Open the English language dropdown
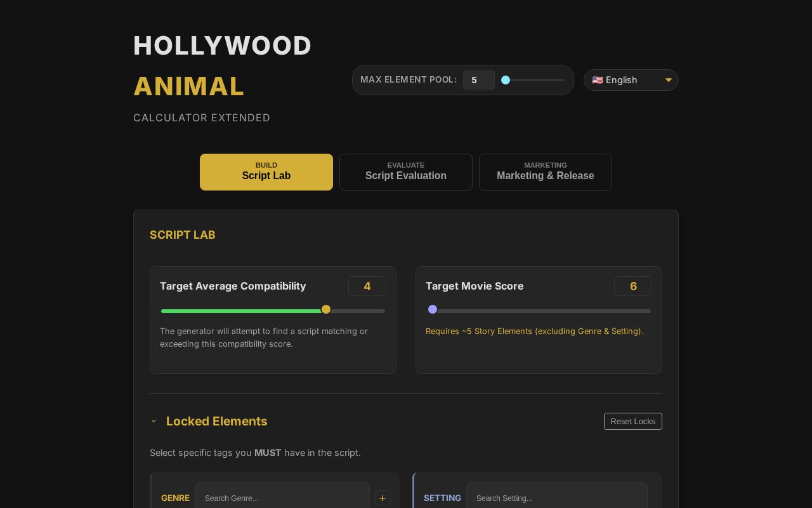Image resolution: width=812 pixels, height=508 pixels. (631, 80)
